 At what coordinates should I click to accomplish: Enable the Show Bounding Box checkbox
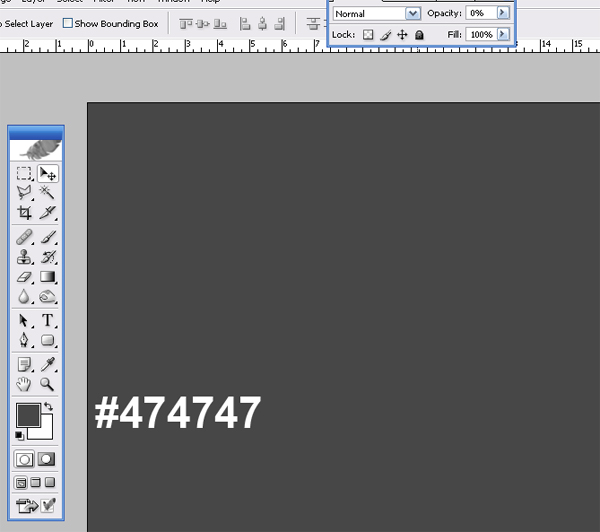tap(67, 23)
